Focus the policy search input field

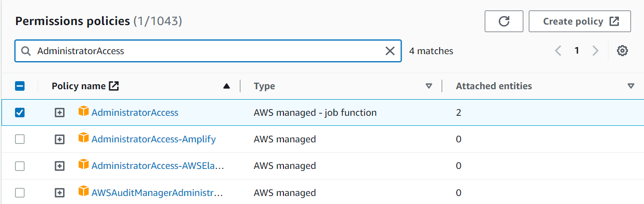point(205,51)
